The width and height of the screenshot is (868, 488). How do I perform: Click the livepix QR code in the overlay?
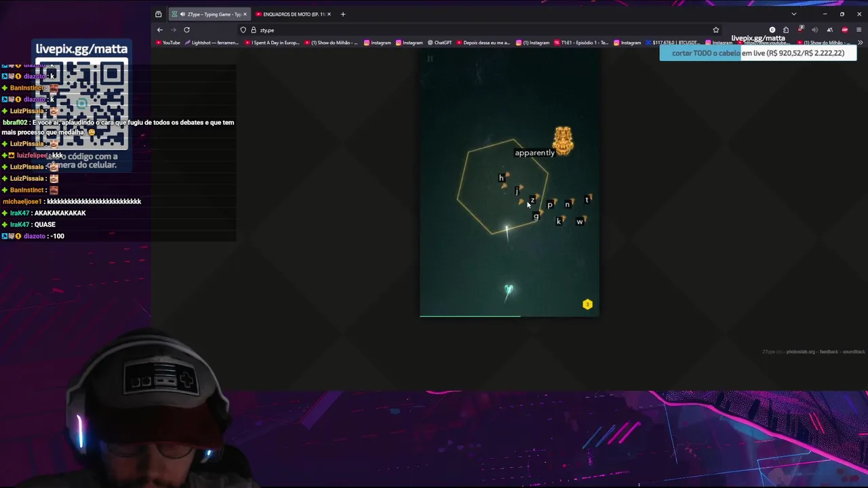pyautogui.click(x=81, y=104)
